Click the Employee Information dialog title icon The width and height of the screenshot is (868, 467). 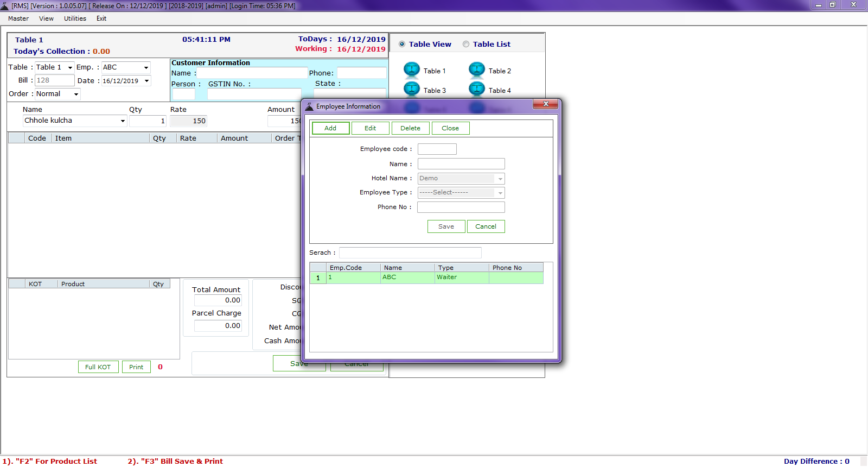310,106
